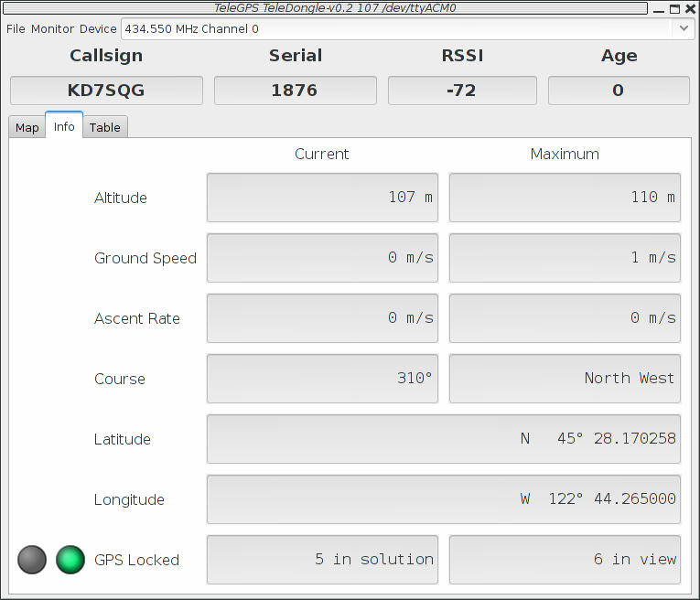Screen dimensions: 700x600
Task: Click the Serial value 1876
Action: click(295, 91)
